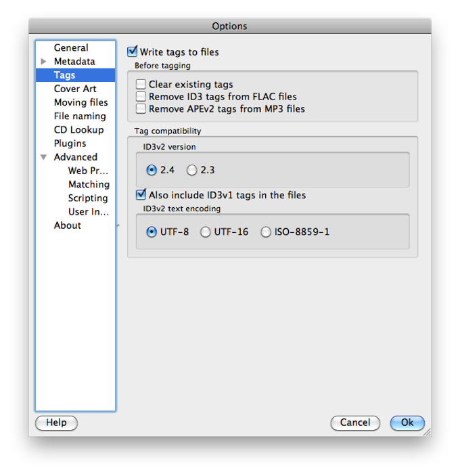The height and width of the screenshot is (476, 460).
Task: Open the Moving files options page
Action: point(81,102)
